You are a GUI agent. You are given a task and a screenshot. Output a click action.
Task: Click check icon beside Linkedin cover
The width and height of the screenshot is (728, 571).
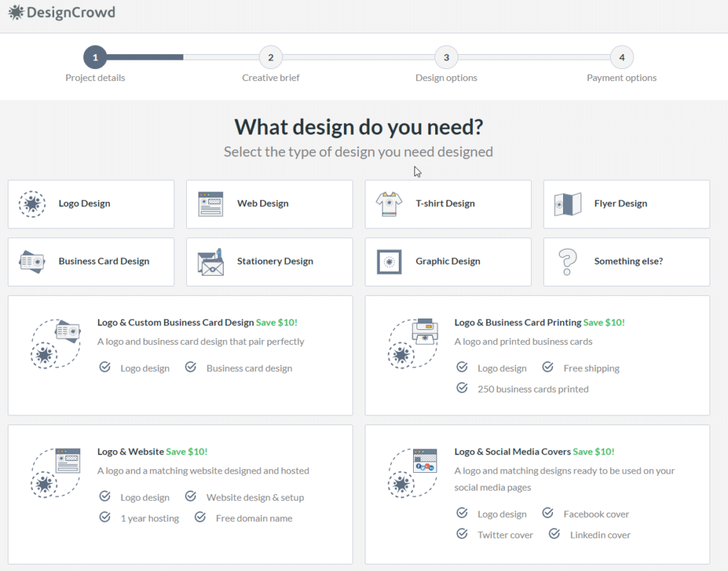click(x=555, y=534)
